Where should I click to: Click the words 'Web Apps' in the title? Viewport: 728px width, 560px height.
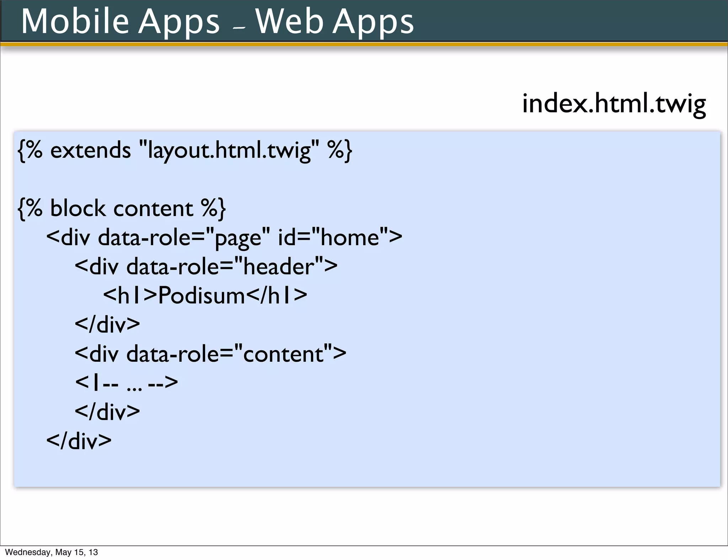point(334,21)
